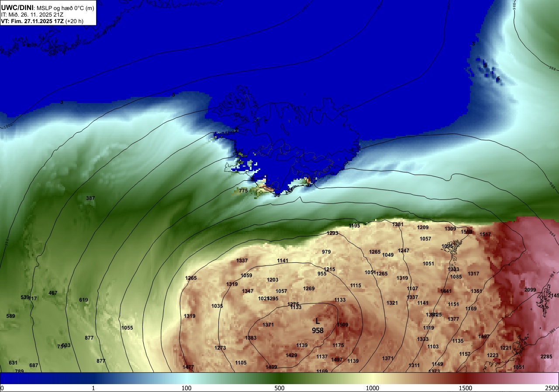559x392 pixels.
Task: Select the 1509 height label
Action: point(342,325)
